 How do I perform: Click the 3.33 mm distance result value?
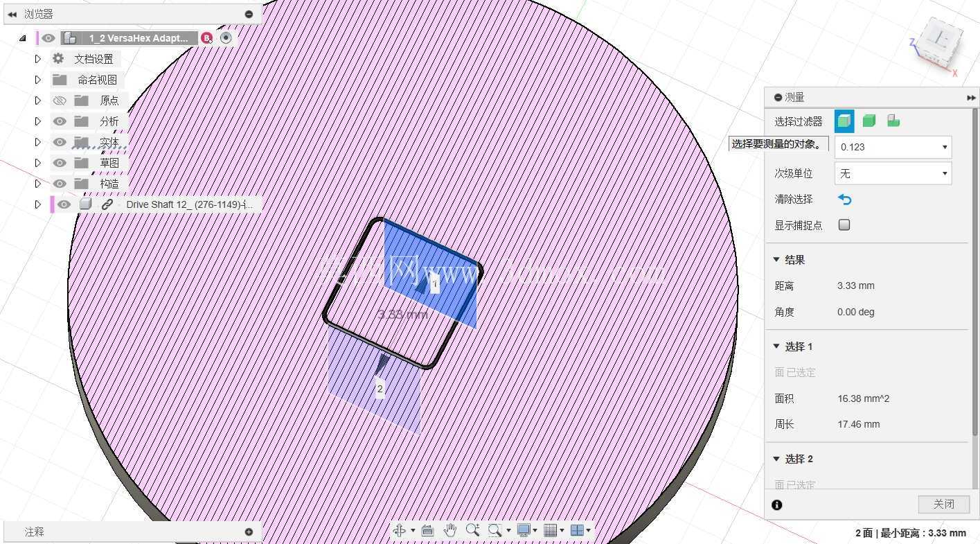coord(856,286)
